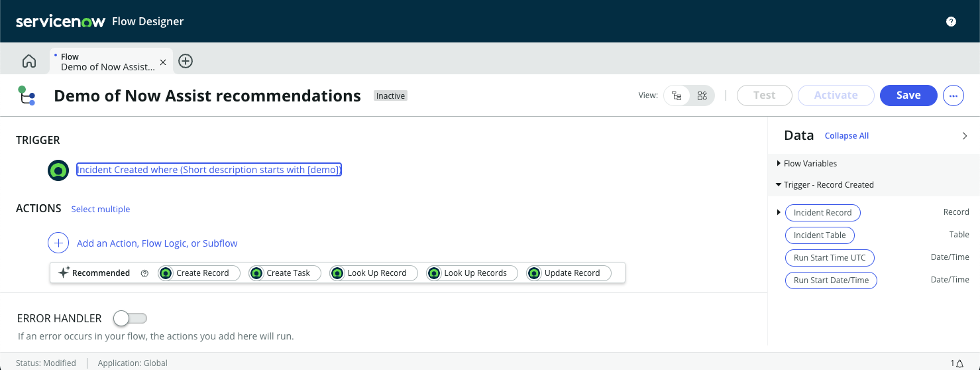
Task: Enable the Error Handler toggle
Action: click(x=130, y=318)
